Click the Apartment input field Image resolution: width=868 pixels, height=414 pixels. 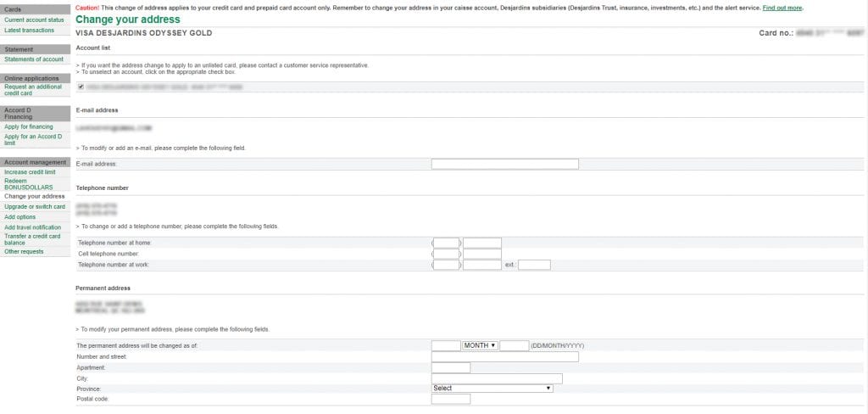tap(451, 367)
